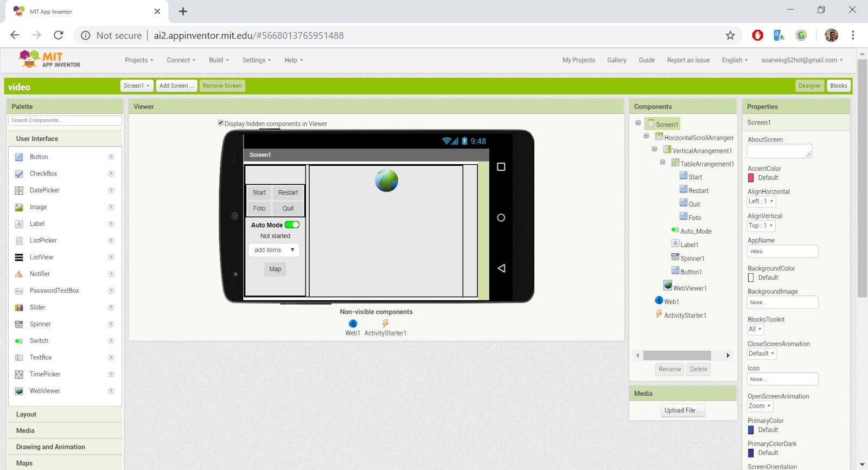This screenshot has width=868, height=470.
Task: Open help for the CheckBox component
Action: 111,174
